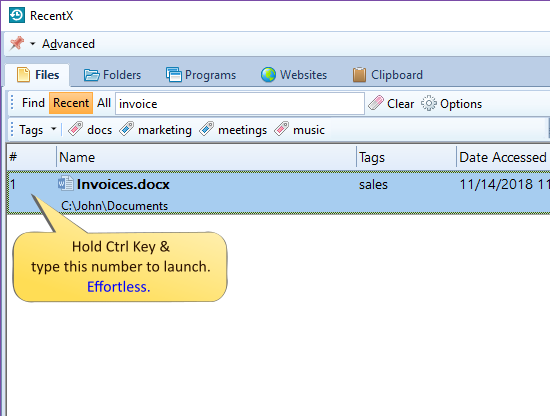Select the Invoices.docx file name
Viewport: 550px width, 416px height.
click(x=123, y=184)
